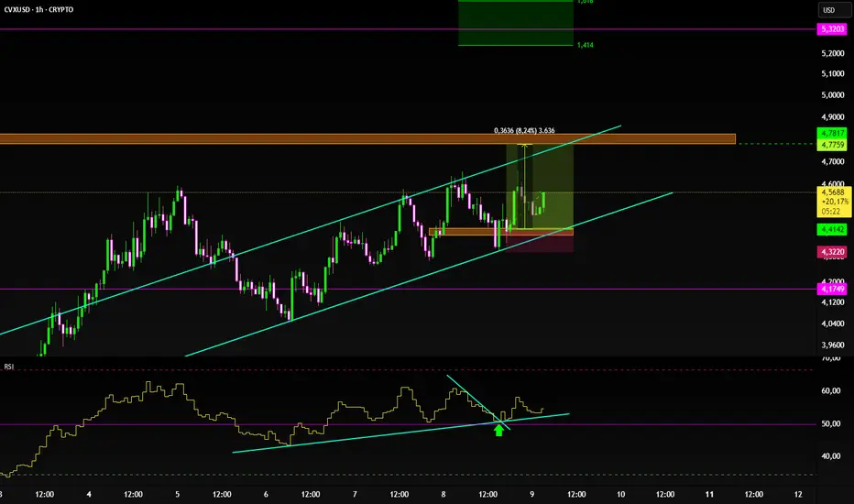Screen dimensions: 854x504
Task: Select the 0,3636 (8,24%) measurement label
Action: coord(524,130)
